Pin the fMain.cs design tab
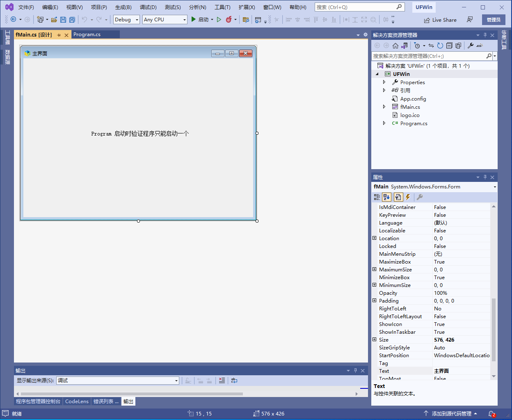This screenshot has height=420, width=512. tap(59, 35)
